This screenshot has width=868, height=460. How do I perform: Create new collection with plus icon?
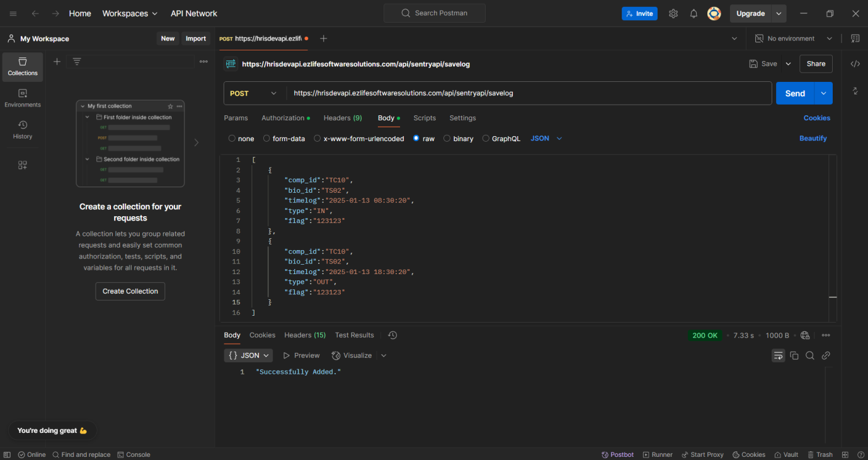click(x=57, y=61)
